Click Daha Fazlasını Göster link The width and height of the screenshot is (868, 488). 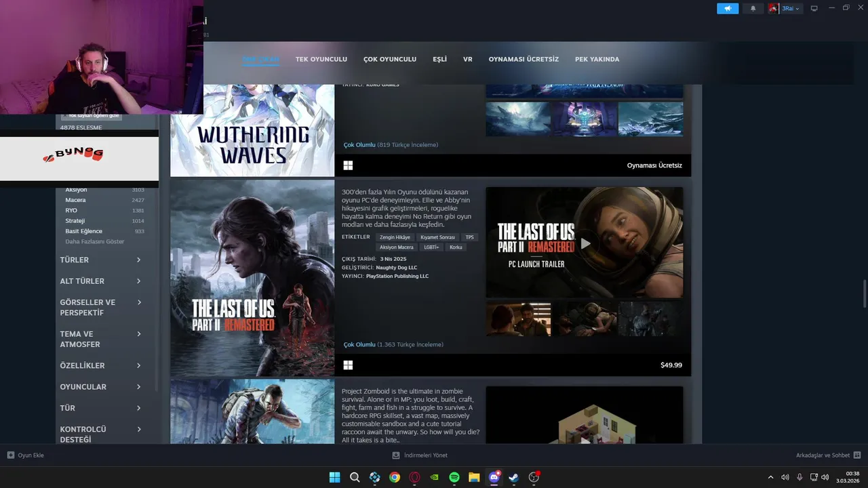tap(95, 241)
